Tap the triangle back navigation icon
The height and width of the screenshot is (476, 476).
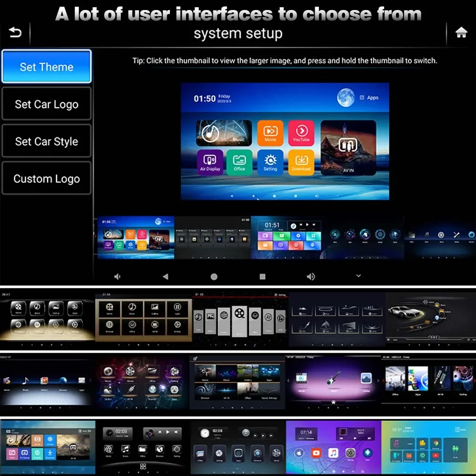pos(165,277)
